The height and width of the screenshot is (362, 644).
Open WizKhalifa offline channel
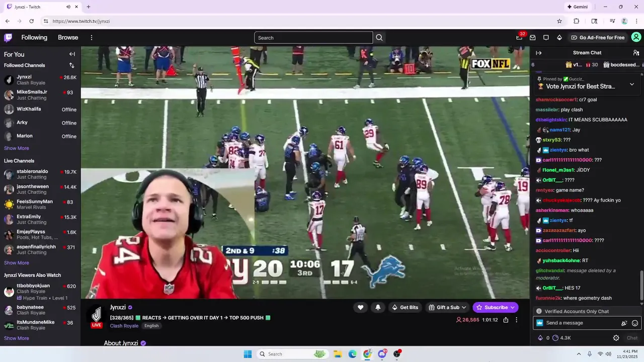pyautogui.click(x=40, y=109)
